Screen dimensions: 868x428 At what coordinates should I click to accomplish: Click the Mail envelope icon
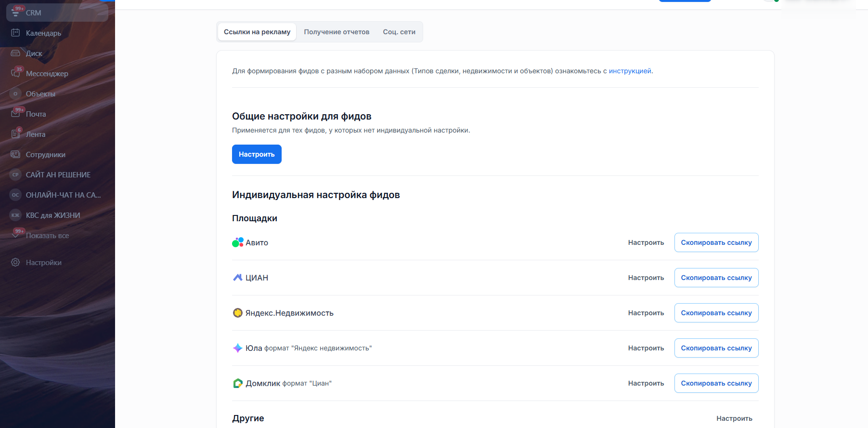click(x=15, y=114)
